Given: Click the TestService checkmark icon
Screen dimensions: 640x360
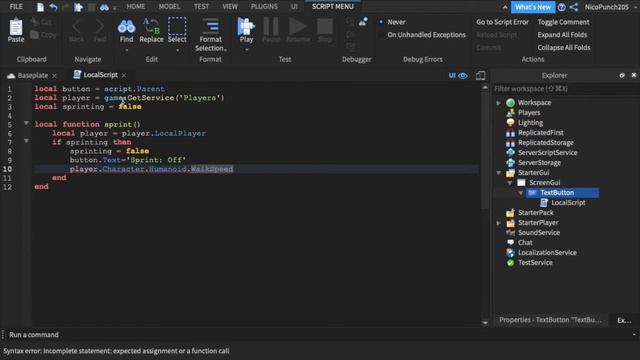Looking at the screenshot, I should click(x=510, y=262).
